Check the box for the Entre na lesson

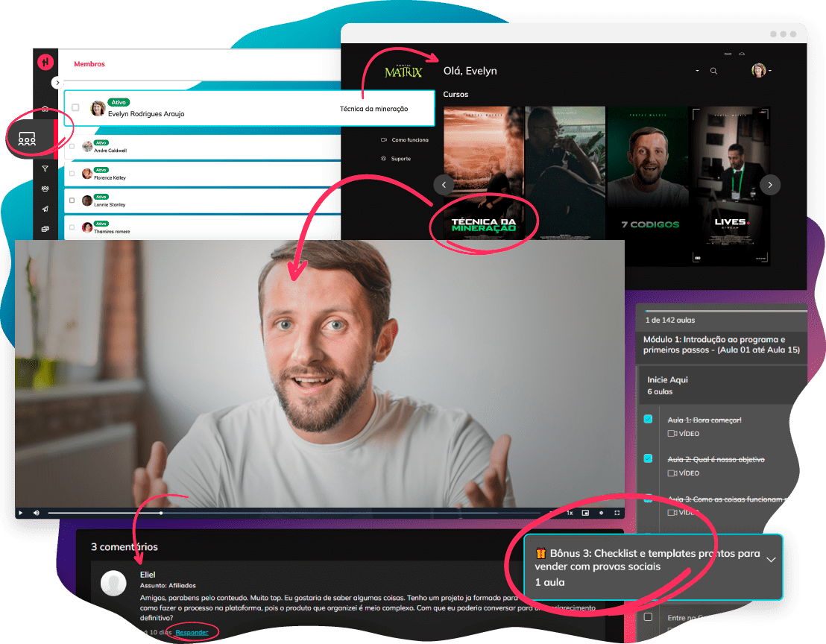coord(648,616)
